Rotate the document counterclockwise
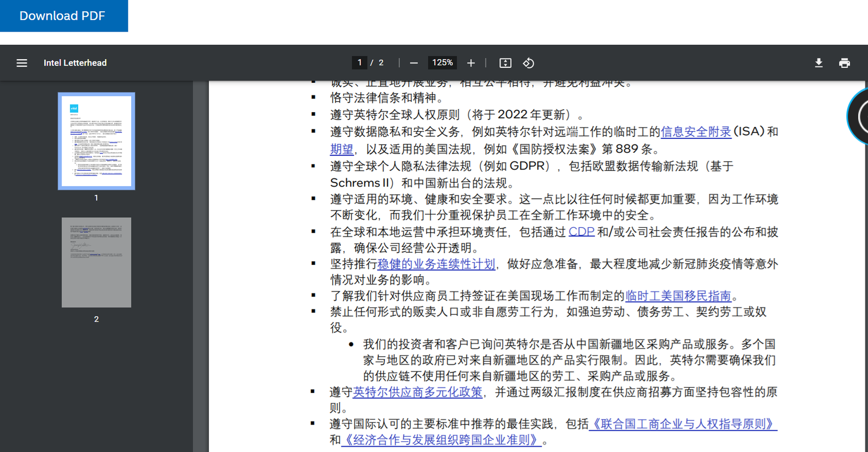Image resolution: width=868 pixels, height=452 pixels. 528,63
